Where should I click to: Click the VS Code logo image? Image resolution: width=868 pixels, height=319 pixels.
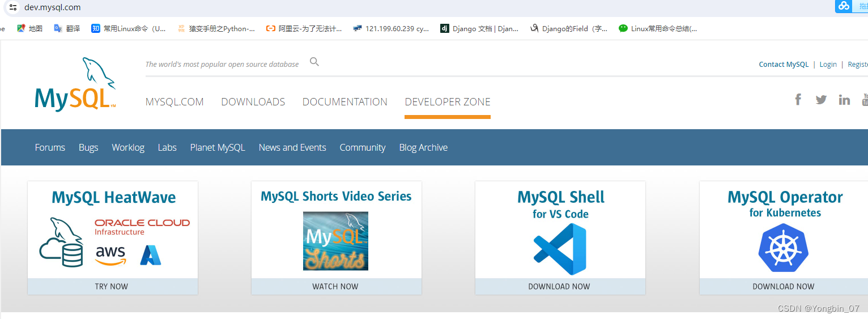point(560,249)
